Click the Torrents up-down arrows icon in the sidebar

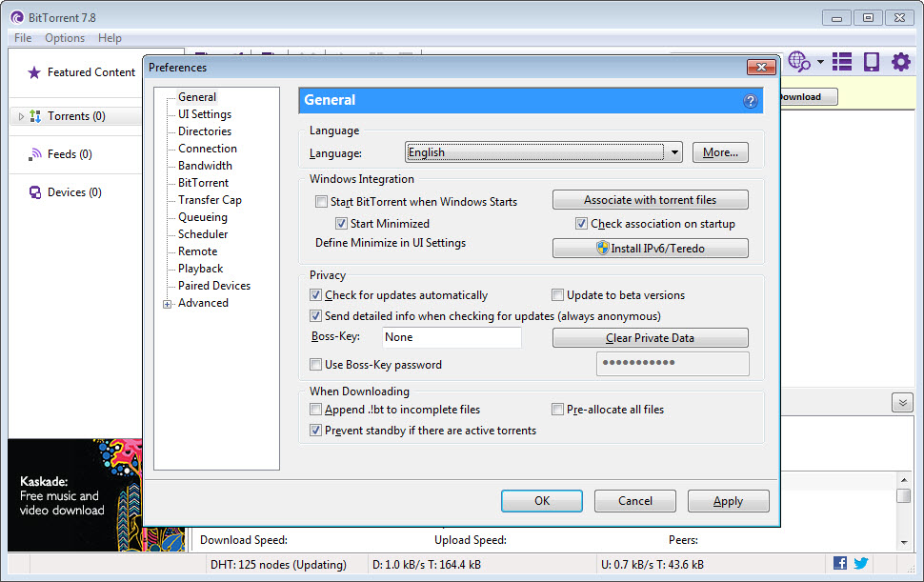click(x=35, y=116)
